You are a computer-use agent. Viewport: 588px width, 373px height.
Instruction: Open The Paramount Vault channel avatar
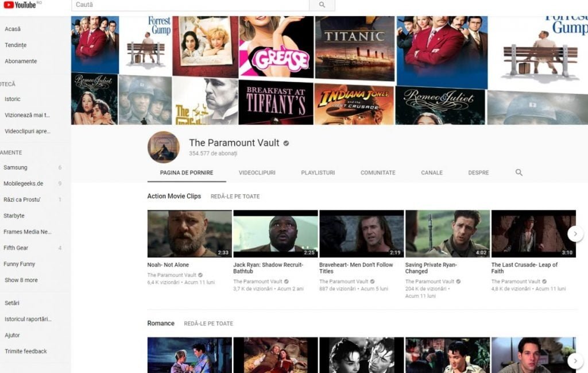pyautogui.click(x=164, y=147)
